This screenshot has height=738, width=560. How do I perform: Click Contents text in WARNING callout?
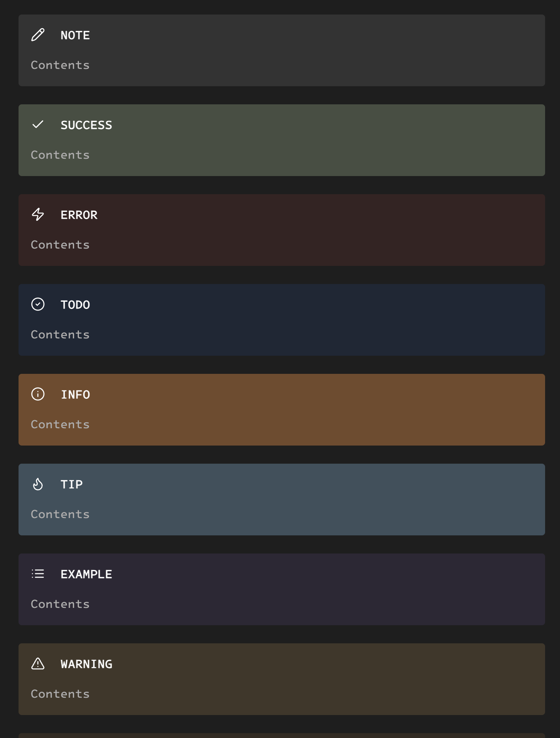coord(60,694)
